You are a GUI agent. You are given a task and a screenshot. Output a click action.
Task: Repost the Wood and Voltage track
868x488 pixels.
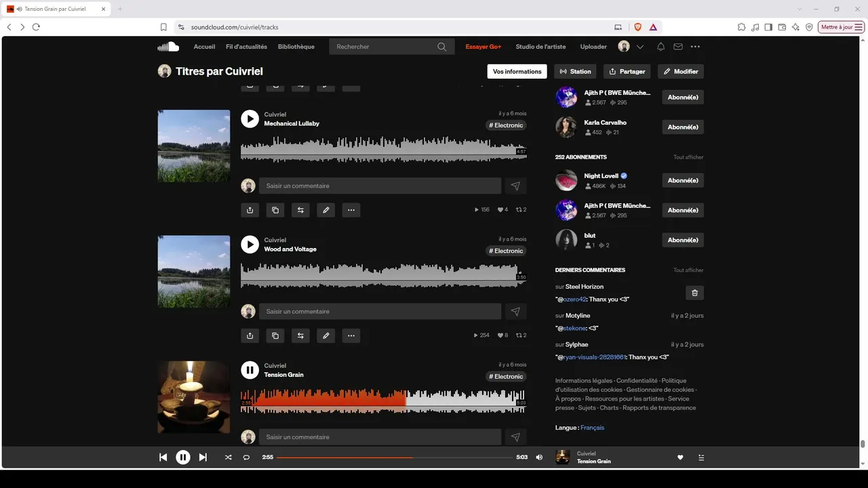click(x=300, y=335)
